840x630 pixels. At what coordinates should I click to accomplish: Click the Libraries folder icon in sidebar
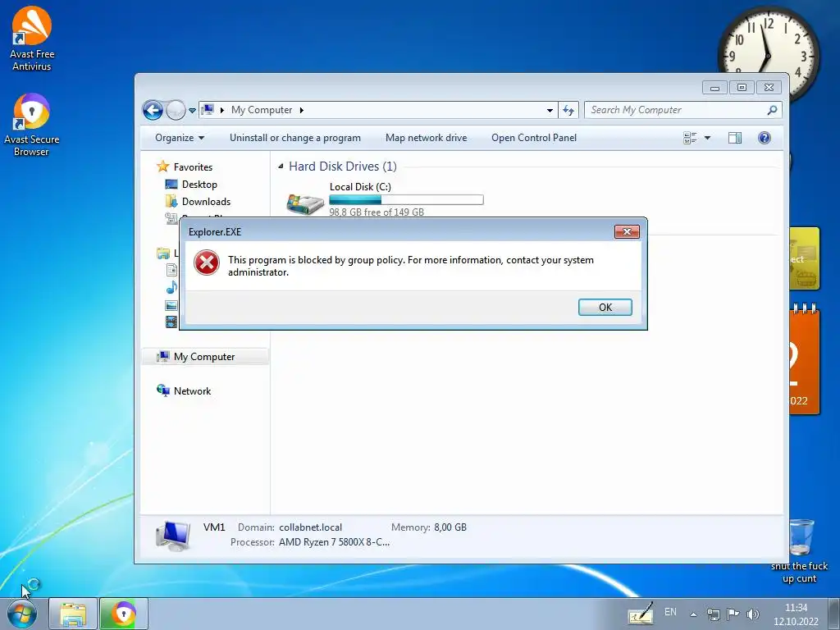pos(163,253)
